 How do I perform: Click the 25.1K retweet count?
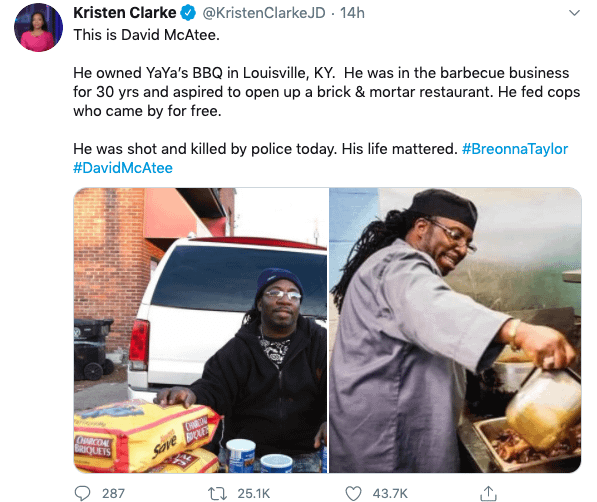(x=254, y=494)
